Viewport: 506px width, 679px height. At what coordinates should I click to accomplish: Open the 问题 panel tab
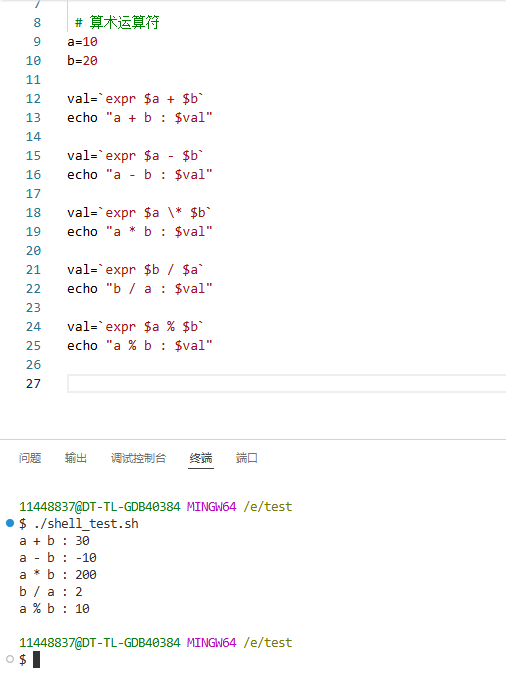[x=30, y=458]
